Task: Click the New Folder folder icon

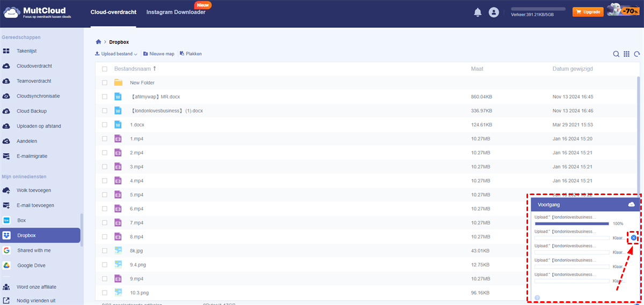Action: pos(119,83)
